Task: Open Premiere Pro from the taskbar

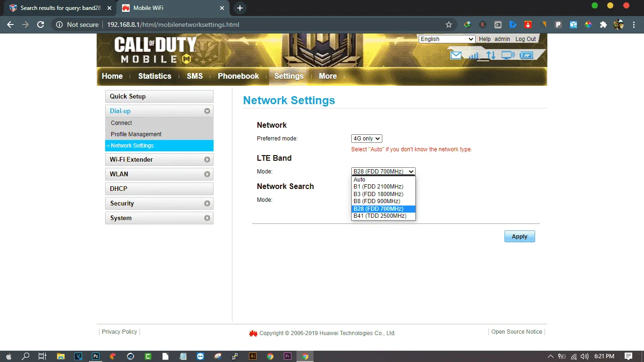Action: [x=288, y=356]
